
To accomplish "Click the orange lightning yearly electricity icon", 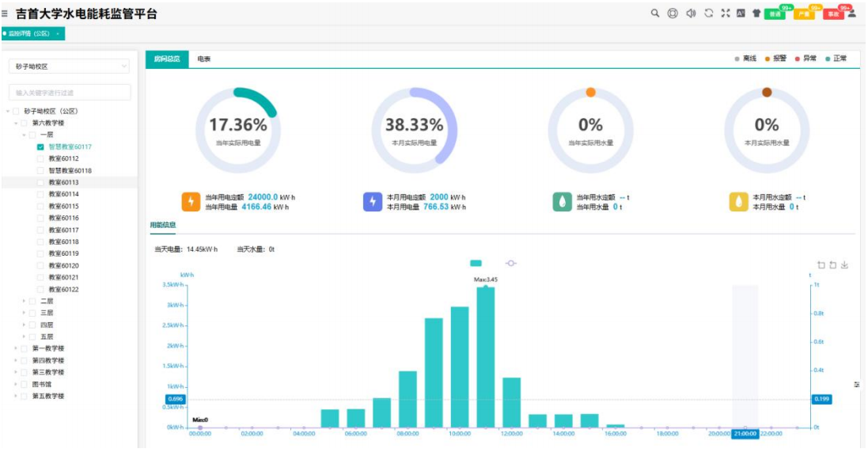I will [191, 202].
